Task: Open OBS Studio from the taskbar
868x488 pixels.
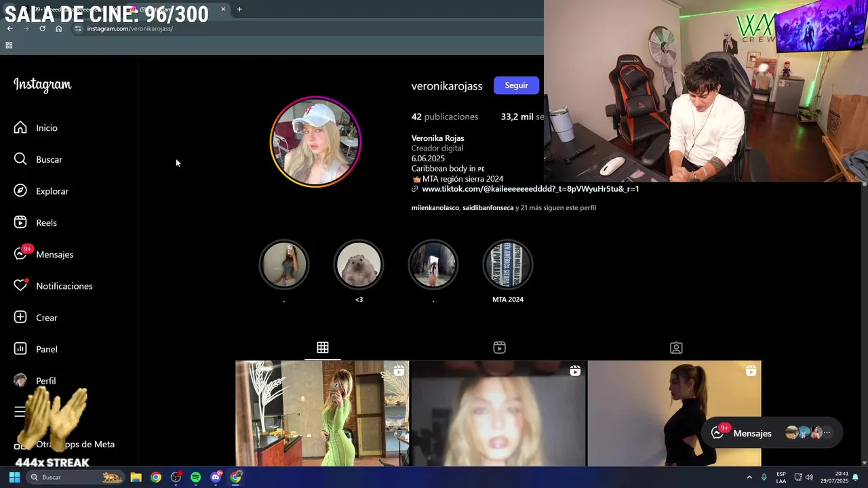Action: (176, 477)
